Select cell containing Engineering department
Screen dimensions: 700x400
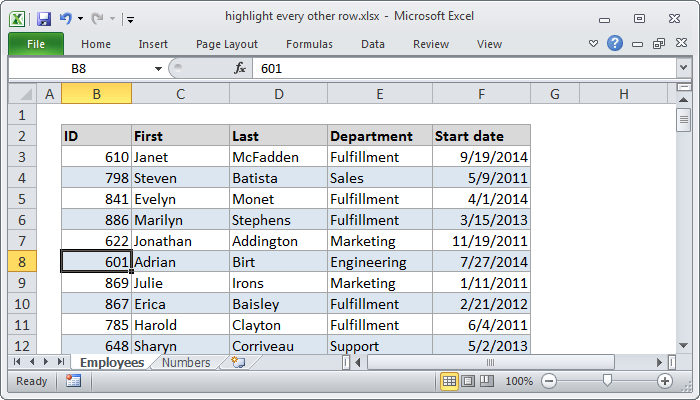[x=379, y=262]
